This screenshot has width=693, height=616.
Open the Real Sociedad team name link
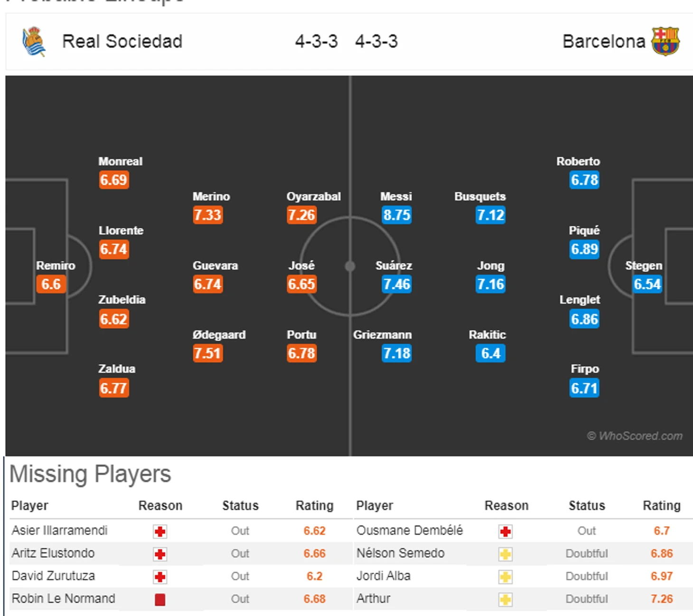[122, 42]
